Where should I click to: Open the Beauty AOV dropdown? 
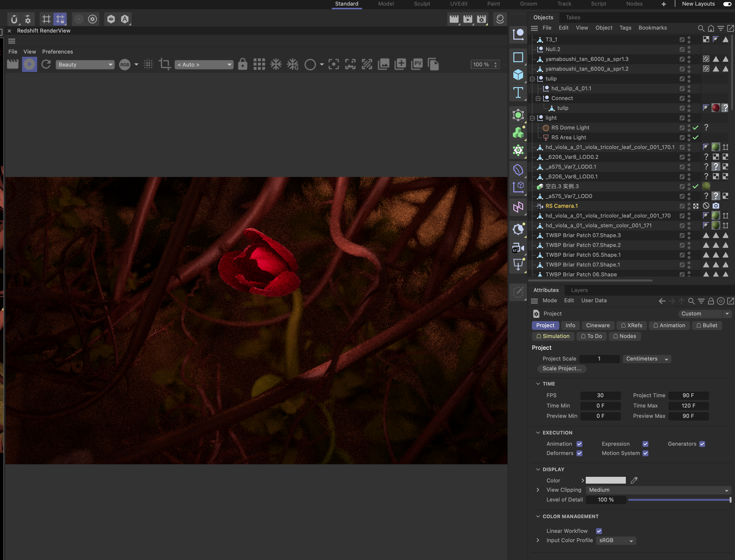[x=85, y=65]
